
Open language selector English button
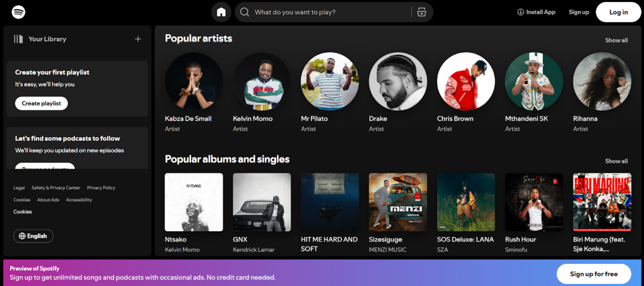[33, 236]
